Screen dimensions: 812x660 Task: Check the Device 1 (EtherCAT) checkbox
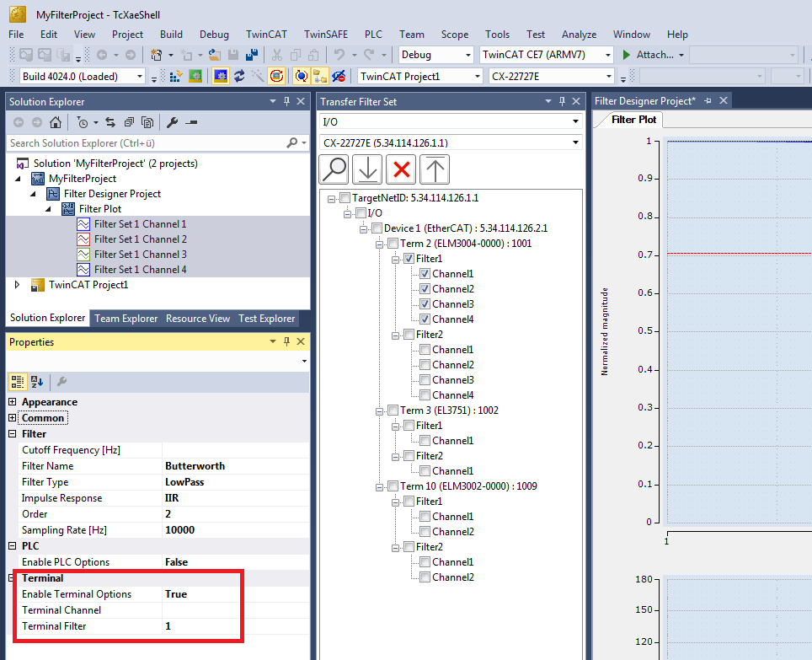click(x=377, y=228)
